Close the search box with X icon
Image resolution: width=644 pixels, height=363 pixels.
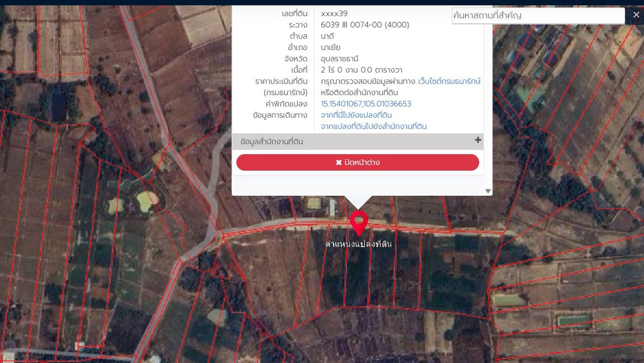point(636,15)
